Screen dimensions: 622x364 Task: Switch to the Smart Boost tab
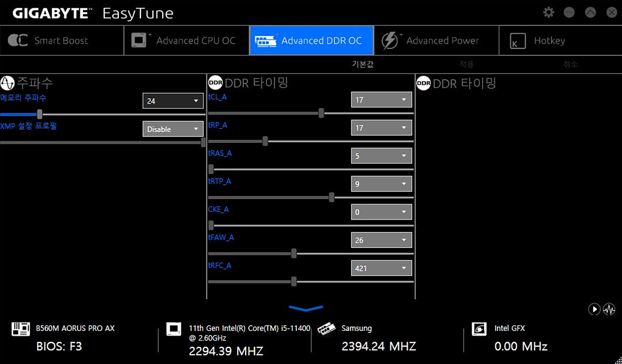pos(62,40)
